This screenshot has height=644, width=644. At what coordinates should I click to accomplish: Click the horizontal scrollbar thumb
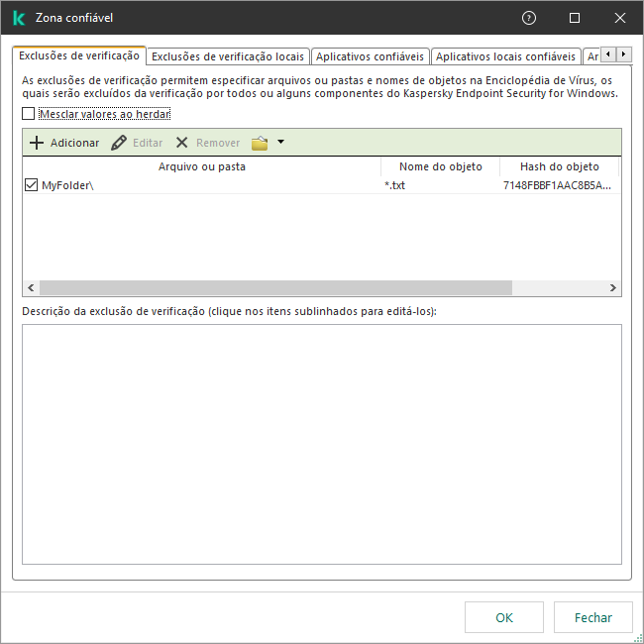(x=275, y=287)
